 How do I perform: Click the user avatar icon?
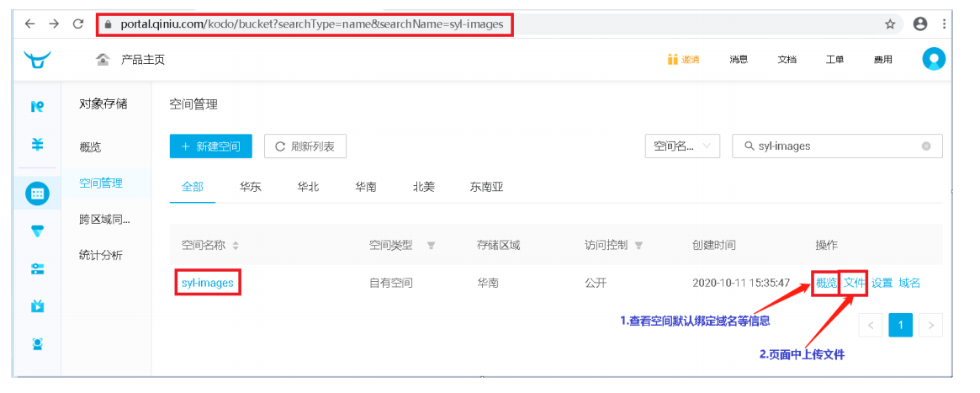934,59
